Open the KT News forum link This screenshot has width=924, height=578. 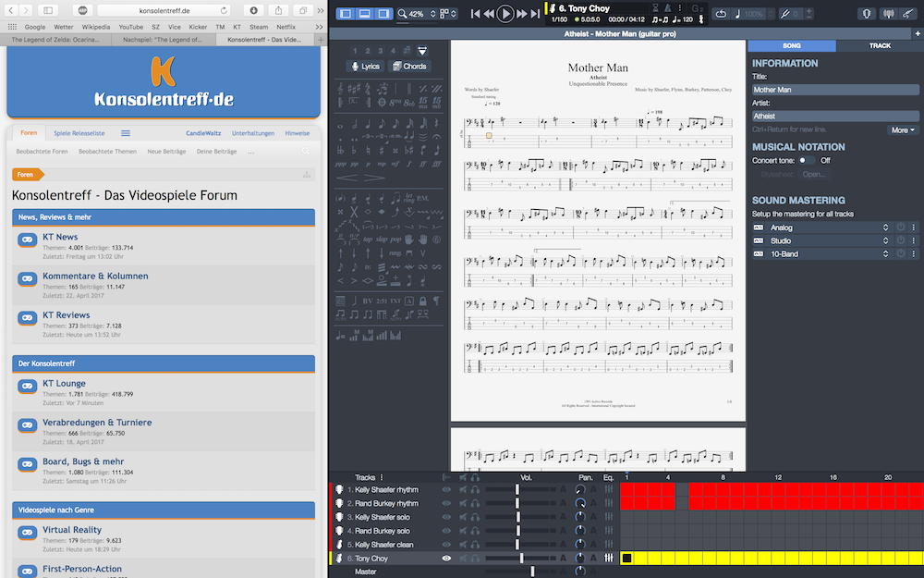click(60, 237)
